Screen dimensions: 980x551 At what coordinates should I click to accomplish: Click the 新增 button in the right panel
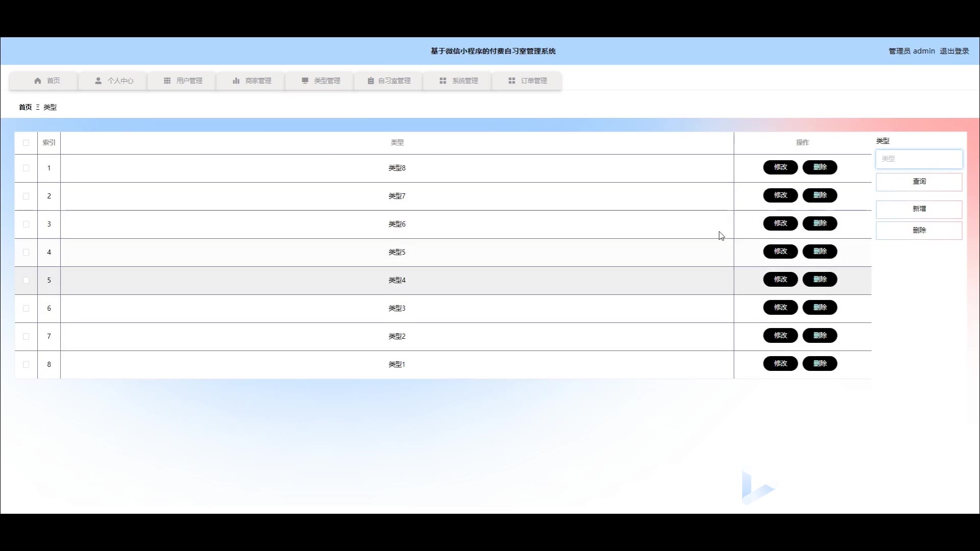919,209
